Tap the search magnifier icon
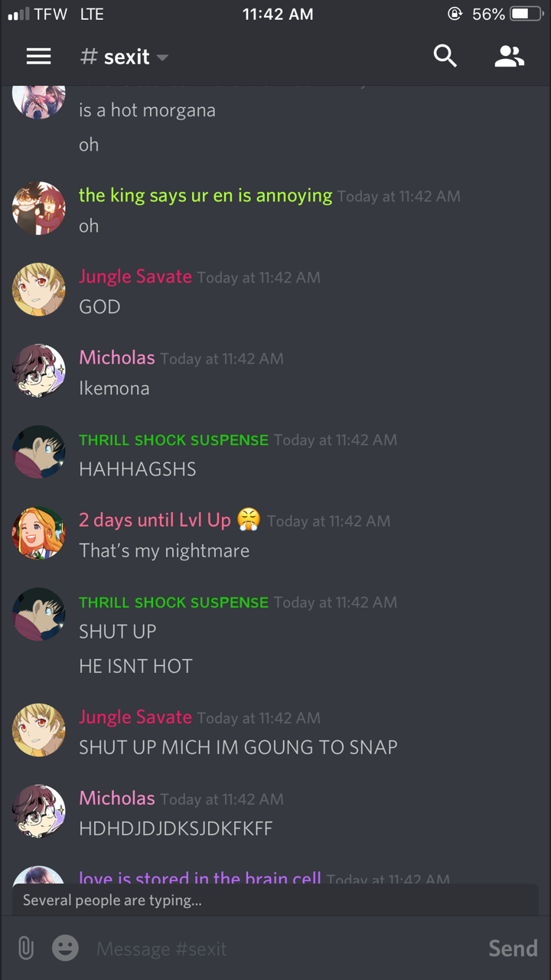This screenshot has height=980, width=551. (x=445, y=56)
